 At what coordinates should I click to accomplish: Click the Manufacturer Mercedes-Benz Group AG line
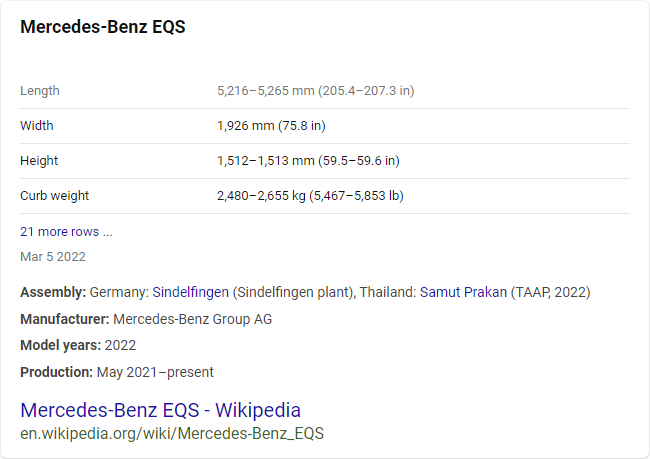point(146,319)
